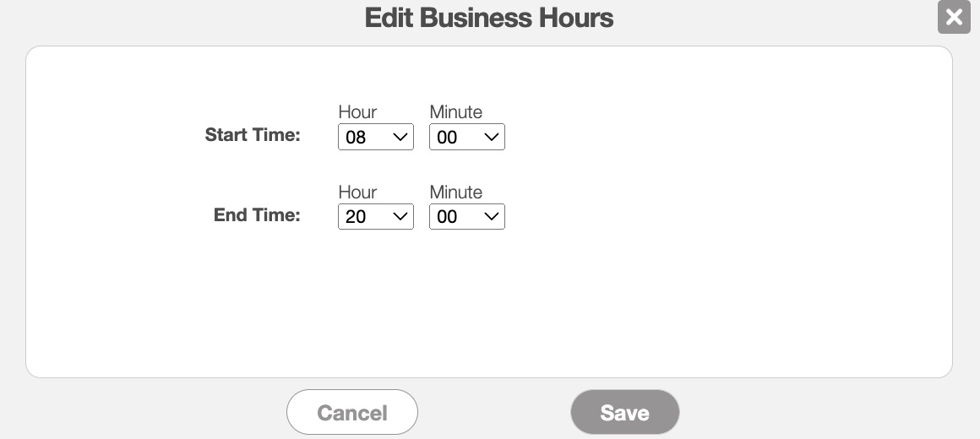
Task: Close the Edit Business Hours dialog
Action: point(954,17)
